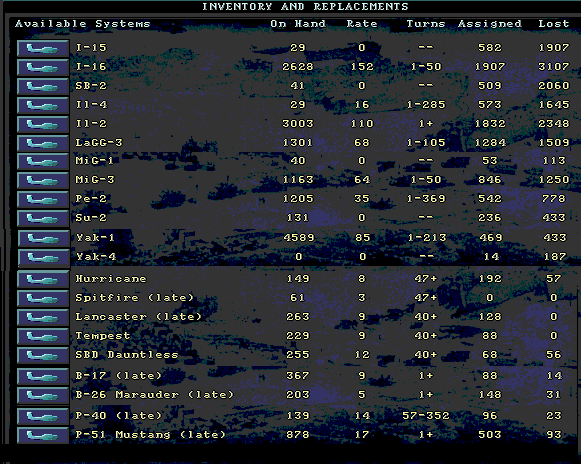Open the Il-4 aircraft icon
581x464 pixels.
click(x=43, y=105)
